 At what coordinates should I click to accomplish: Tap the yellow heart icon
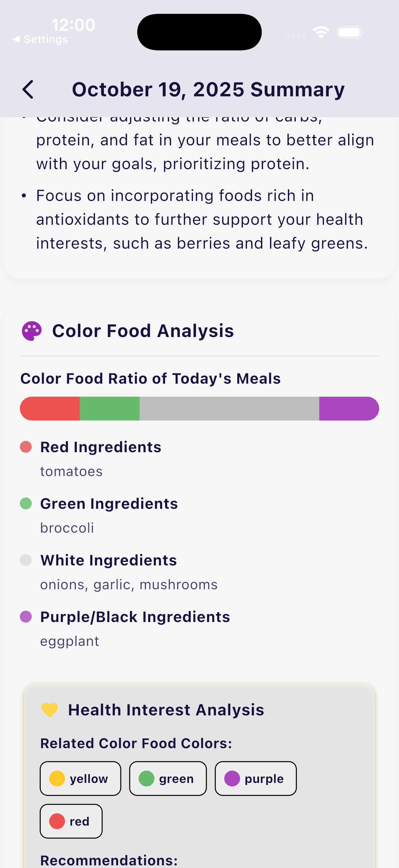tap(50, 710)
